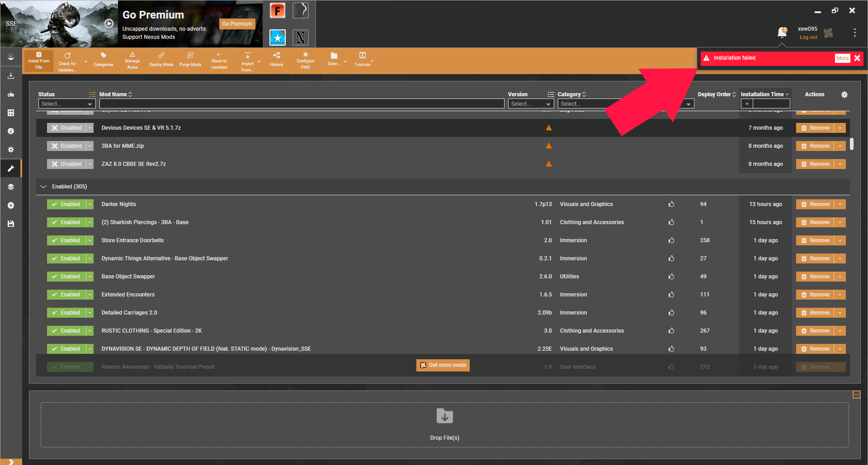Image resolution: width=868 pixels, height=465 pixels.
Task: Open the stacked layers icon in sidebar
Action: click(x=11, y=187)
